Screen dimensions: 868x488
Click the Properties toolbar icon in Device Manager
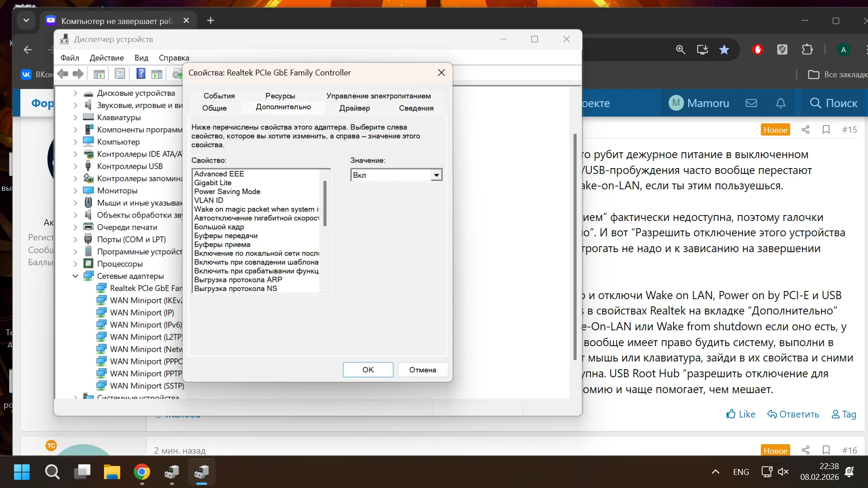pyautogui.click(x=120, y=74)
